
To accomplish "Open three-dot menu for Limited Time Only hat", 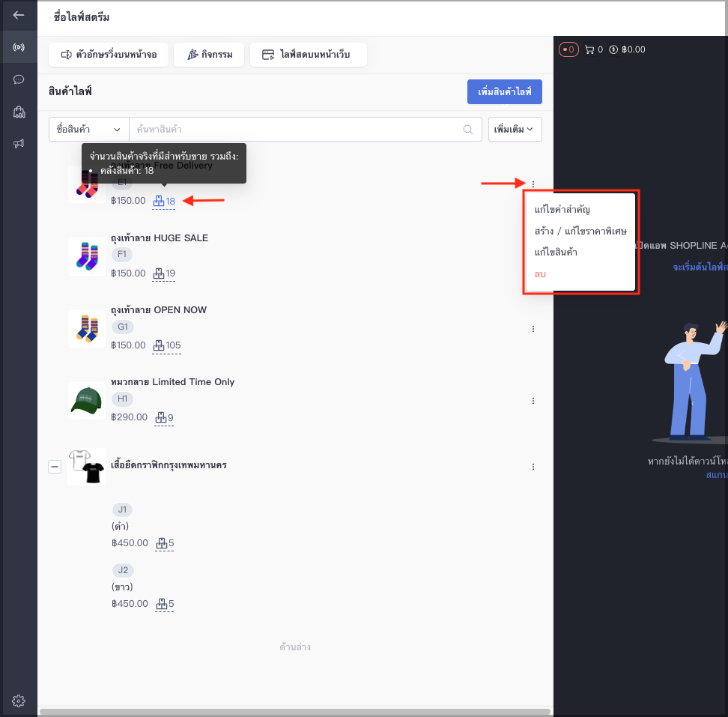I will 533,401.
